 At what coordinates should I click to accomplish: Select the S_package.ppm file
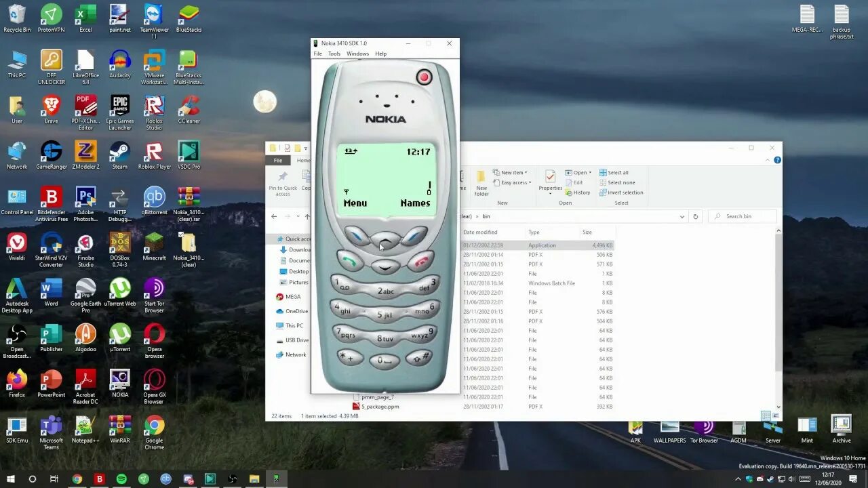click(376, 407)
